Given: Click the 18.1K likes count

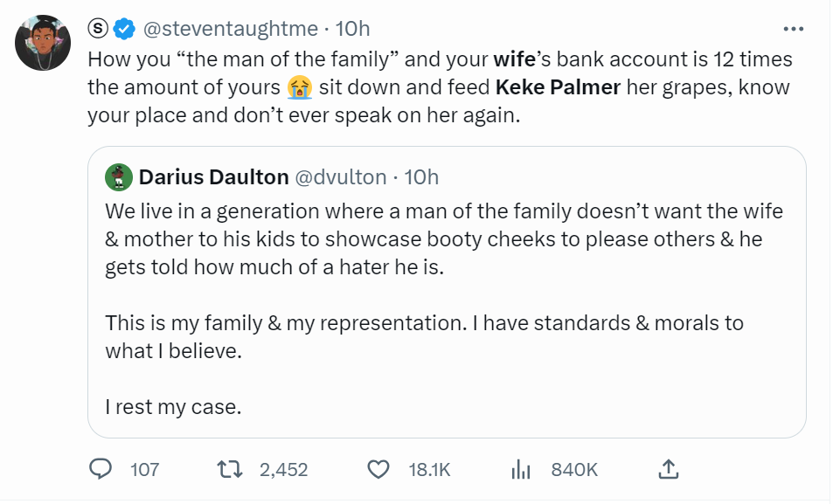Looking at the screenshot, I should point(429,469).
